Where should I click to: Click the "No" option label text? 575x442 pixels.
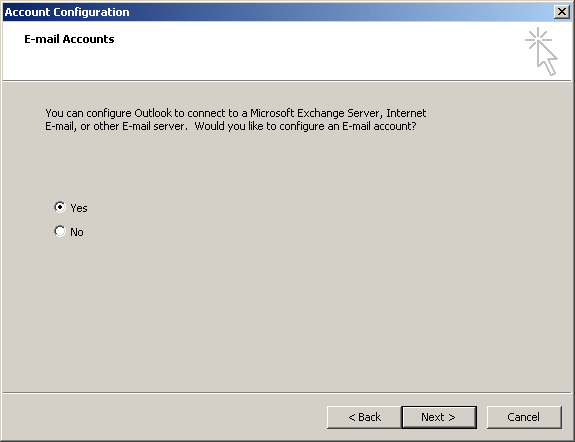click(77, 232)
